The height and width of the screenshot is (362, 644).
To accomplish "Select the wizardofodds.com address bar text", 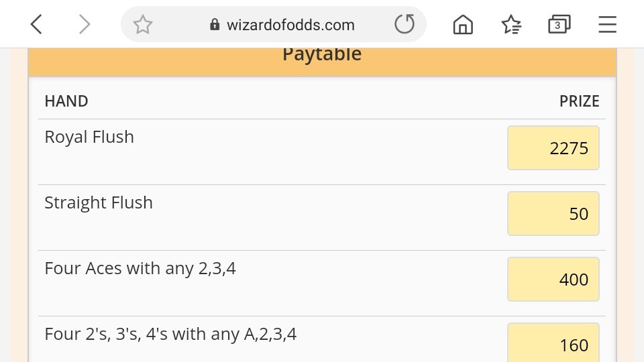I will [290, 25].
